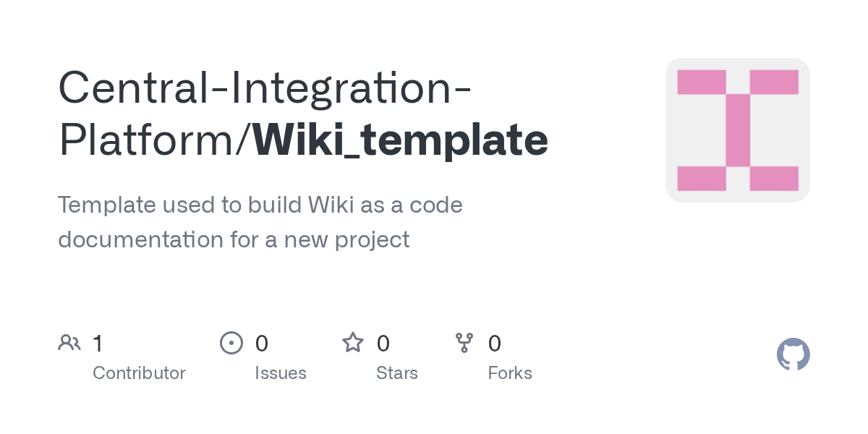Viewport: 868px width, 434px height.
Task: Click the 'Template used to build Wiki' description line
Action: [260, 205]
